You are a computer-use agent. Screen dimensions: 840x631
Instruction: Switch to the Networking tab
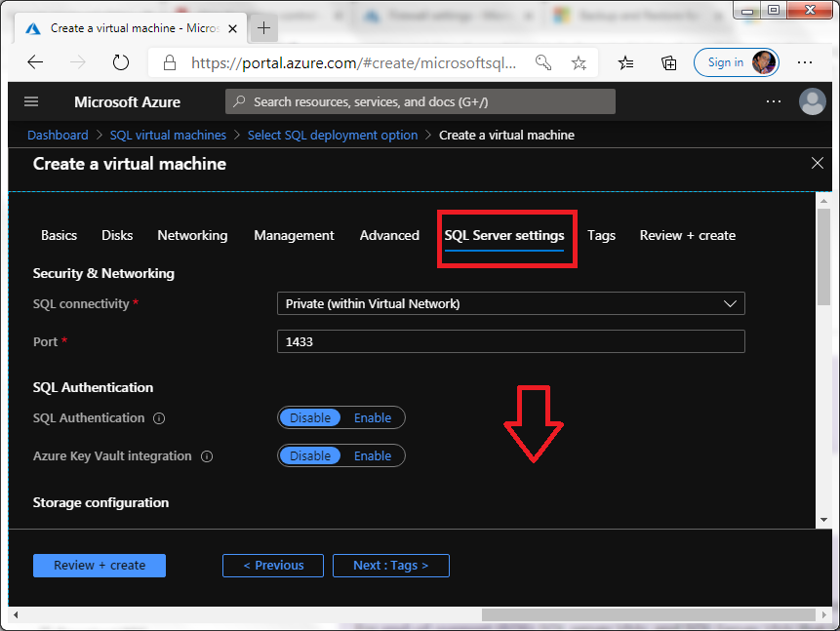point(192,235)
